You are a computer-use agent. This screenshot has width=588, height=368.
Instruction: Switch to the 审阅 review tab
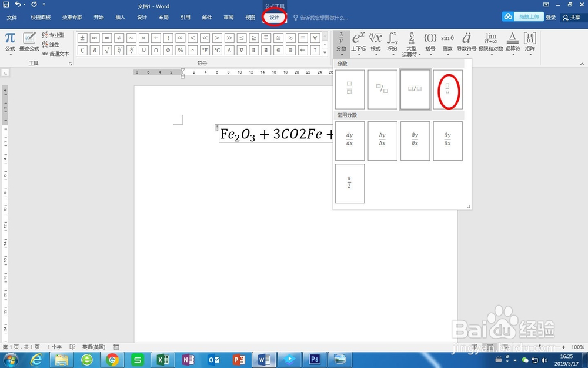pyautogui.click(x=229, y=18)
